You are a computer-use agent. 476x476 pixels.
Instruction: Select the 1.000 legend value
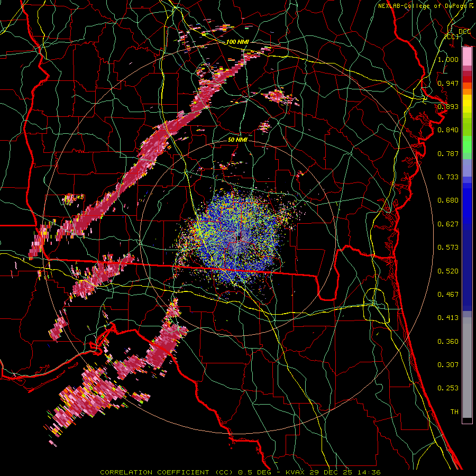point(448,59)
